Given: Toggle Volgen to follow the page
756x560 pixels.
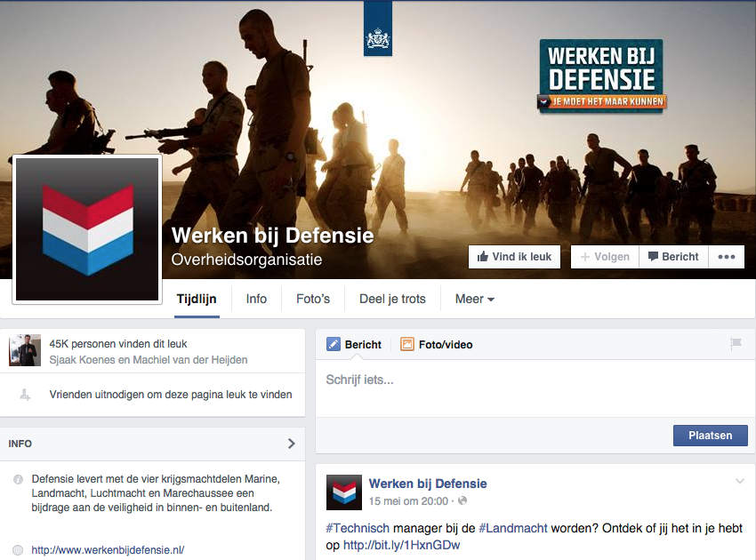Looking at the screenshot, I should pos(605,257).
